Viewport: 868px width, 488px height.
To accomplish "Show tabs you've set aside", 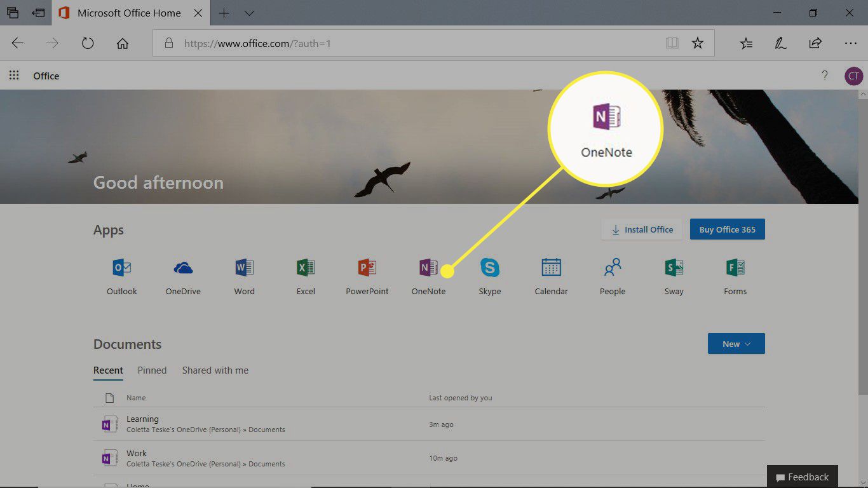I will [13, 13].
